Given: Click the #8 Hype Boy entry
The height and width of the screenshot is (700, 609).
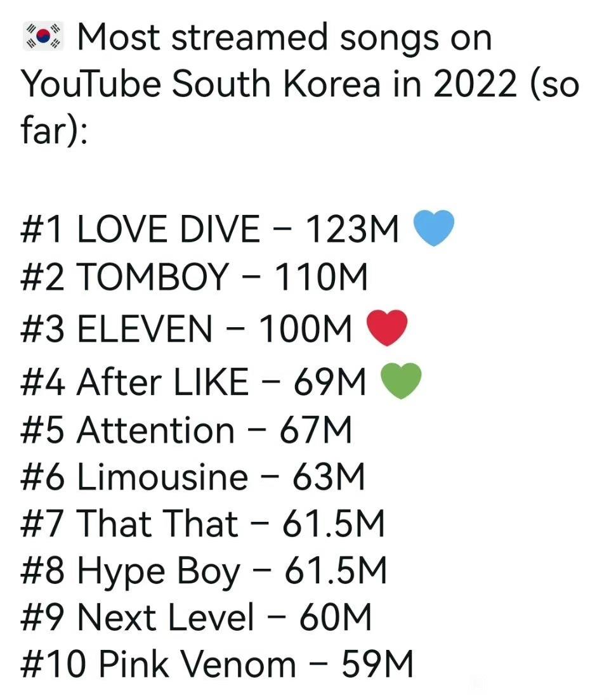Looking at the screenshot, I should click(204, 571).
